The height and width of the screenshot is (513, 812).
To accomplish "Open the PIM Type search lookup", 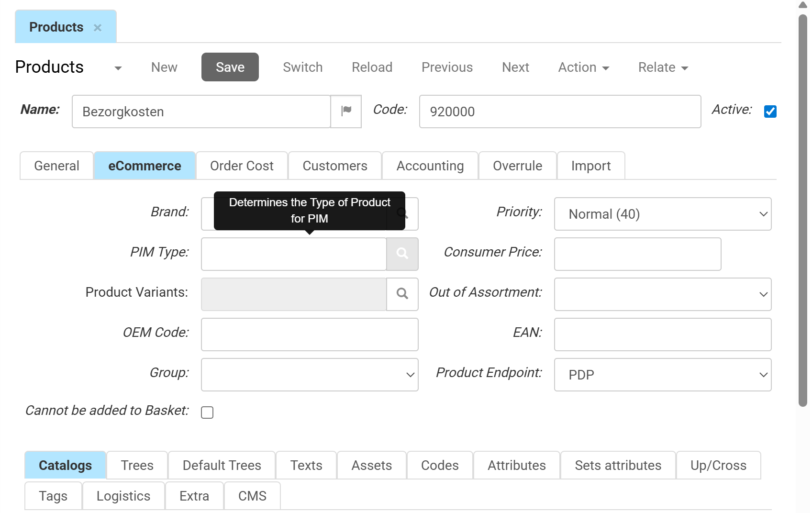I will tap(402, 254).
